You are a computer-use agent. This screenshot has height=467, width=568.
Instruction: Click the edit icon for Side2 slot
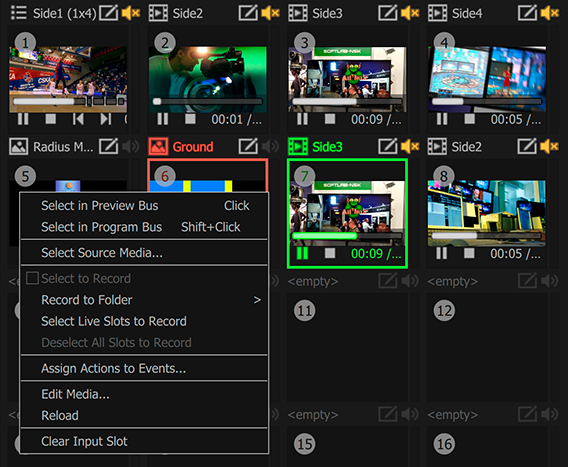(248, 13)
